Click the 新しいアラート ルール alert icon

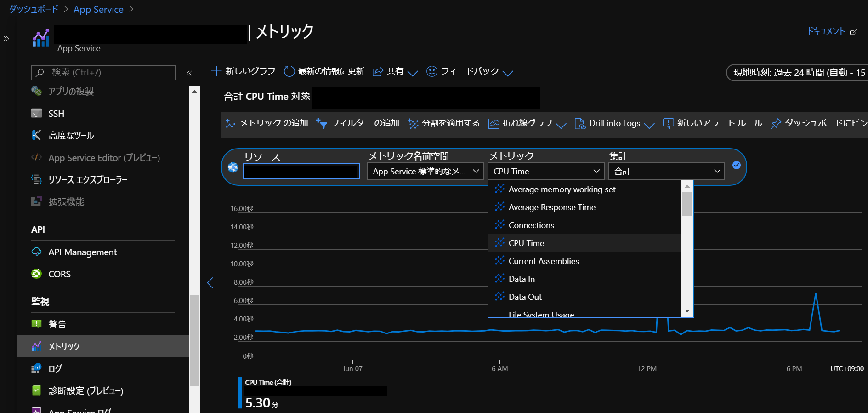tap(668, 123)
